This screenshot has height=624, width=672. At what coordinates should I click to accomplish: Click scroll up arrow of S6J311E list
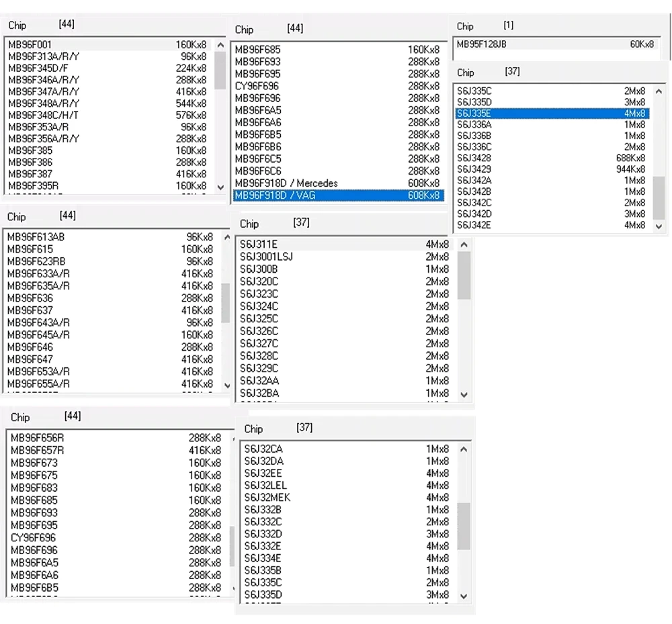pyautogui.click(x=464, y=245)
